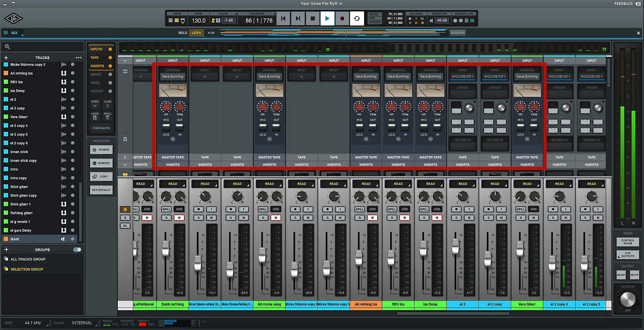The height and width of the screenshot is (330, 644).
Task: Click the Universal Audio logo icon
Action: click(x=13, y=18)
